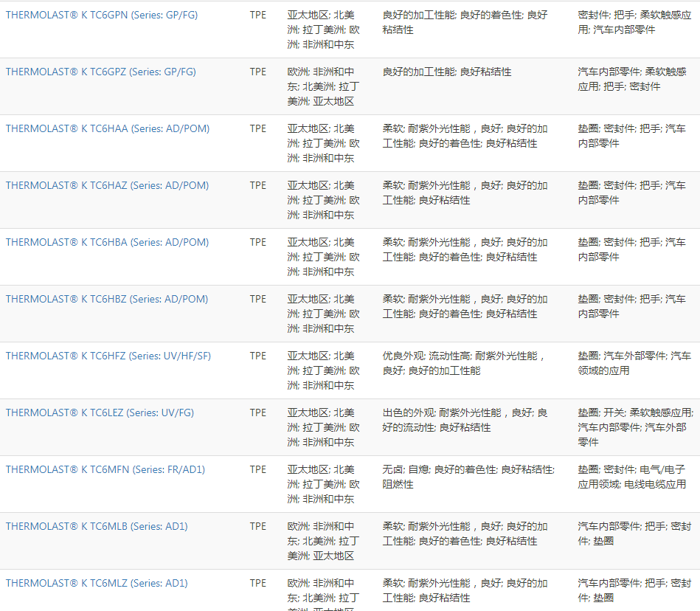The width and height of the screenshot is (700, 611).
Task: Click TPE cell in the TC6GPN row
Action: click(x=258, y=15)
